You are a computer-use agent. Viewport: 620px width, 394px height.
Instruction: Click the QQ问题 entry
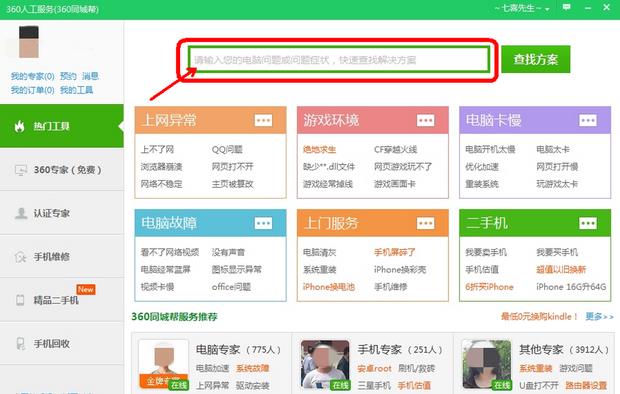[227, 150]
